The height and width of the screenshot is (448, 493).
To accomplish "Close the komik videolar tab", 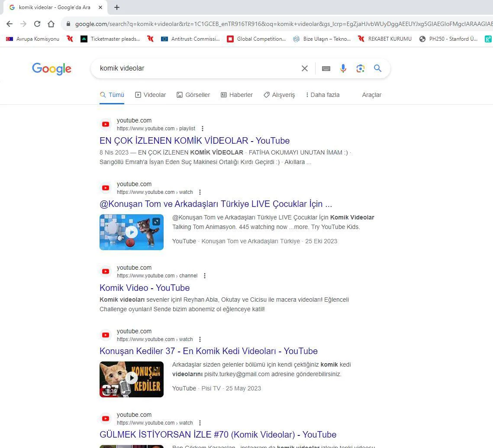I will click(x=100, y=7).
